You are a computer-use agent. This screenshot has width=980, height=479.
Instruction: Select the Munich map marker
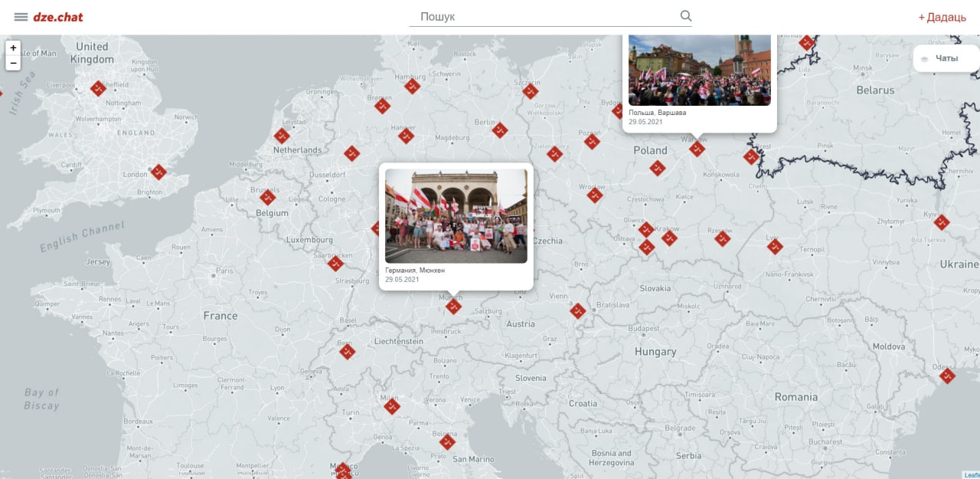click(x=454, y=307)
